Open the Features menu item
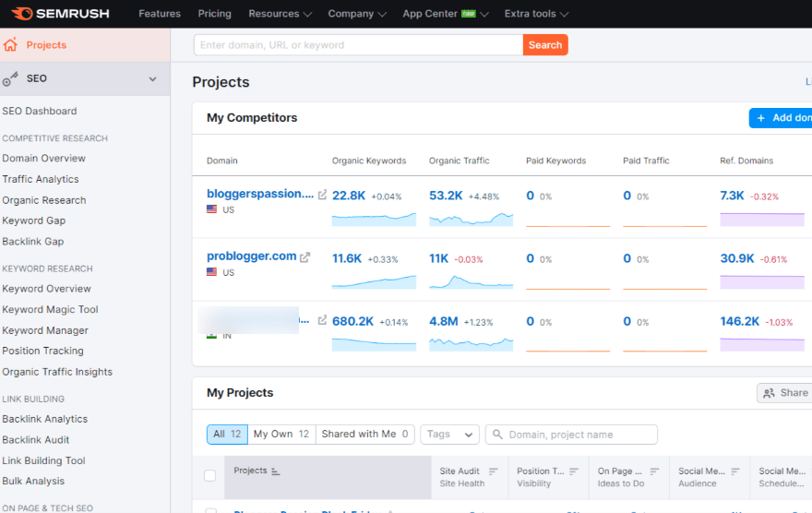This screenshot has height=513, width=812. pos(160,14)
